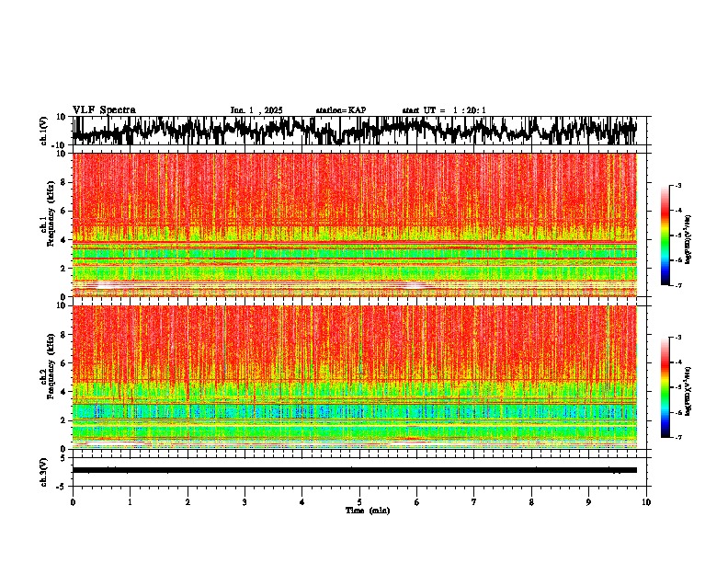The width and height of the screenshot is (728, 563).
Task: Click the "-7" label on ch.2 colorbar
Action: click(678, 437)
